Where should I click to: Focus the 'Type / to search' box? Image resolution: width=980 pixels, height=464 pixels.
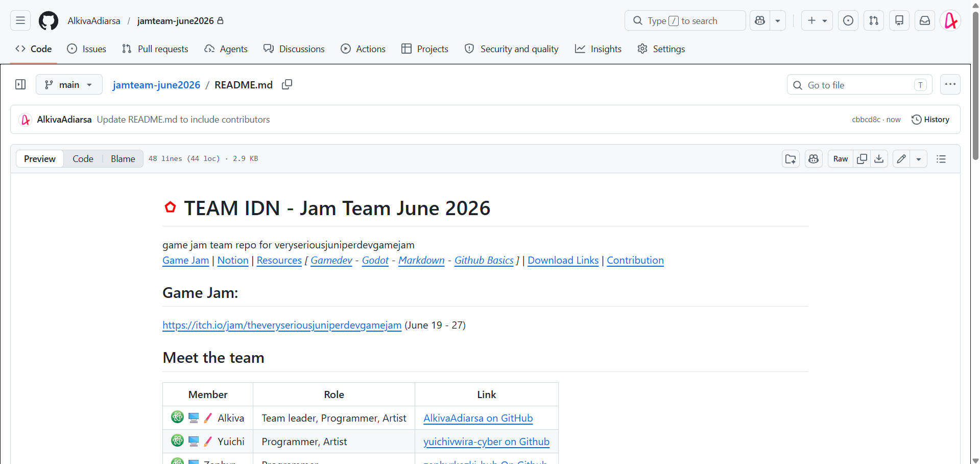point(685,20)
